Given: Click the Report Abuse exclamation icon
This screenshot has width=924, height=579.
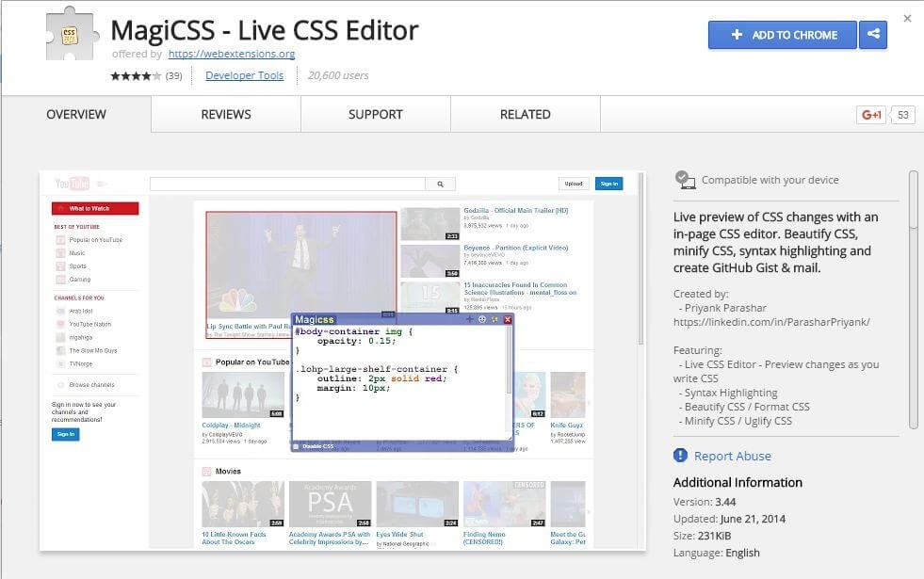Looking at the screenshot, I should click(680, 456).
